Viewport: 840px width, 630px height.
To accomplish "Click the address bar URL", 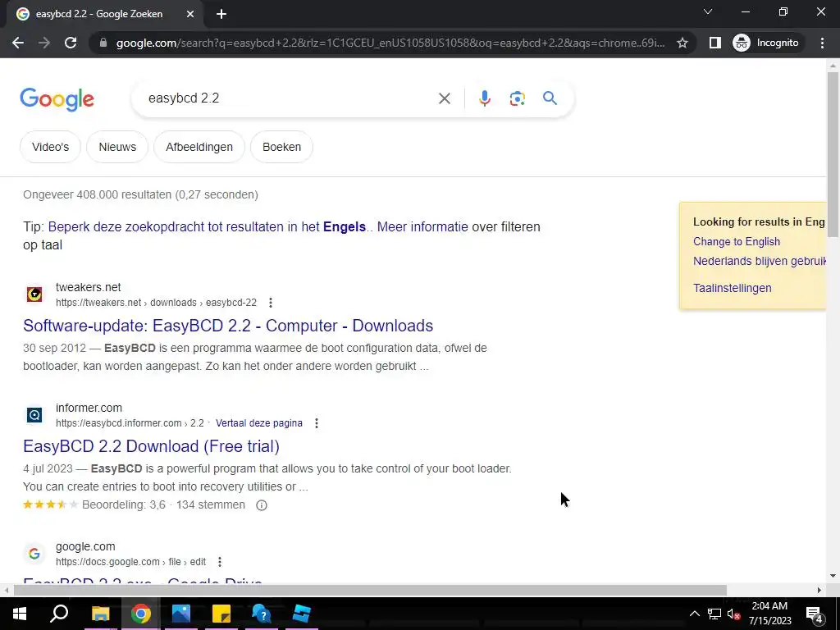I will [390, 43].
